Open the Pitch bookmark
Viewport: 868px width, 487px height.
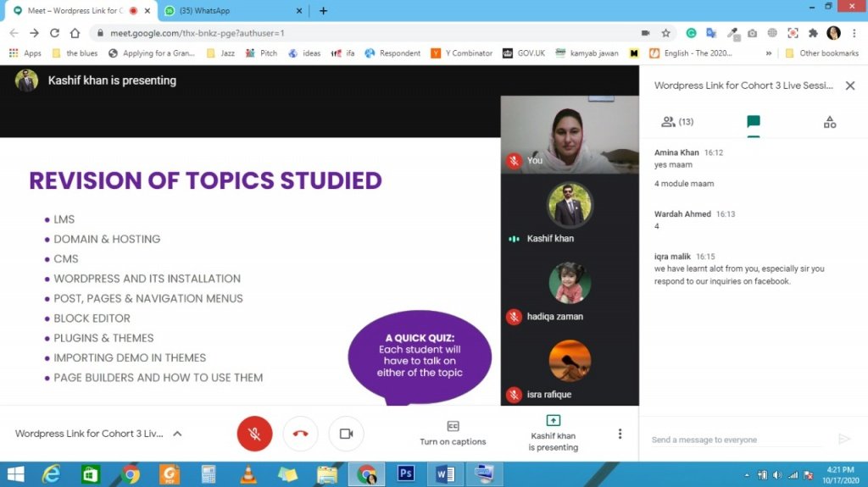(x=261, y=53)
